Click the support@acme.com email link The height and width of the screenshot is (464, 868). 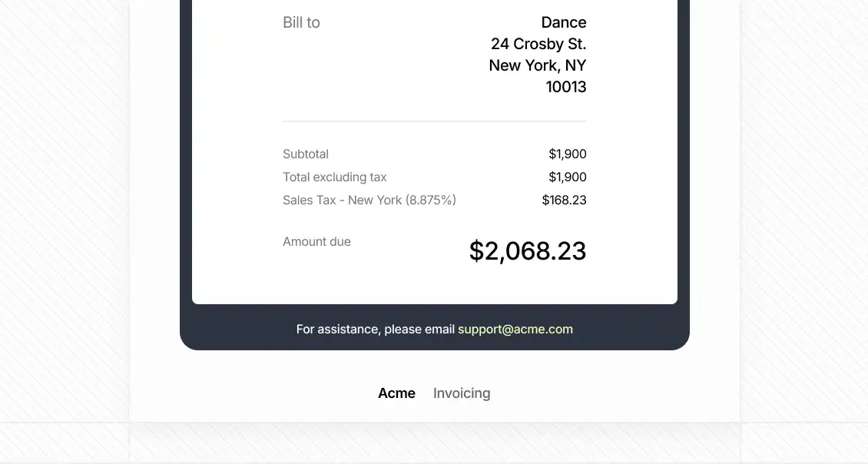(x=515, y=329)
